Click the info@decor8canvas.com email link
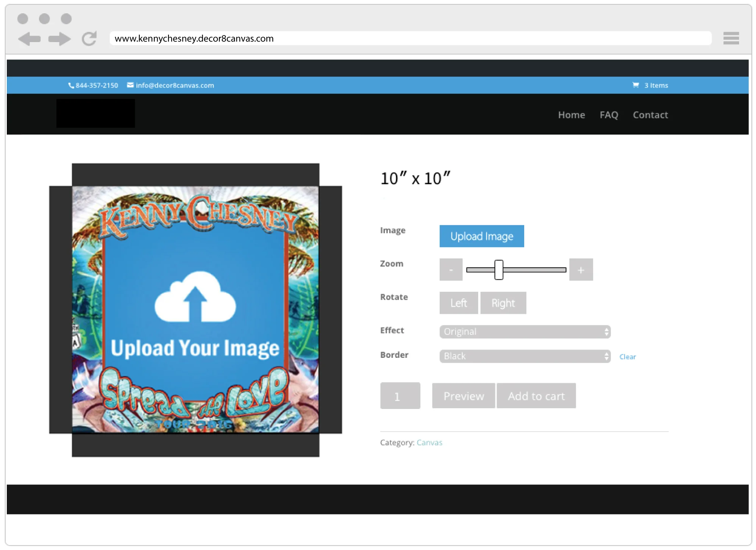Viewport: 756px width, 550px height. click(175, 85)
